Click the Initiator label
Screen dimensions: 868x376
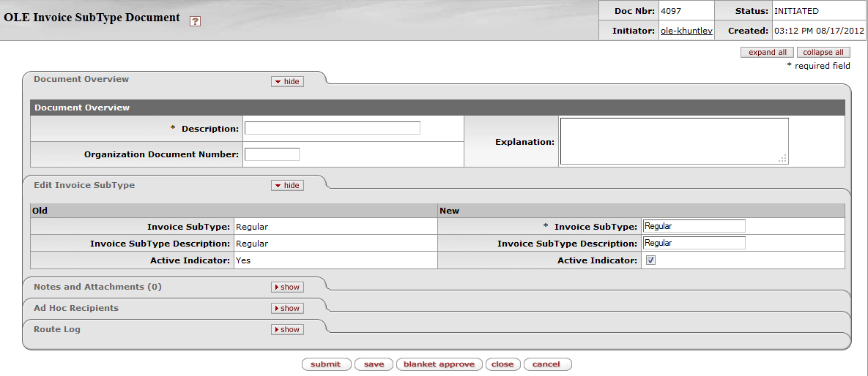[634, 31]
